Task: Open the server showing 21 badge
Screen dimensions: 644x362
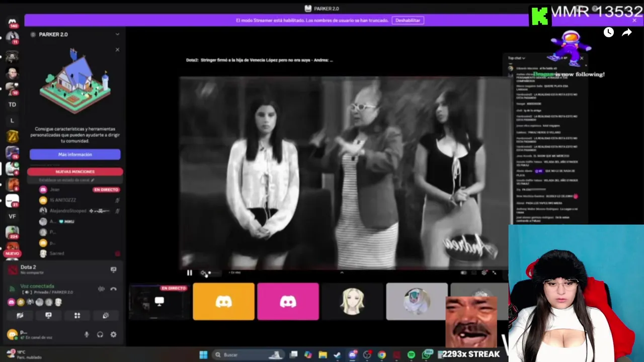Action: click(x=12, y=201)
